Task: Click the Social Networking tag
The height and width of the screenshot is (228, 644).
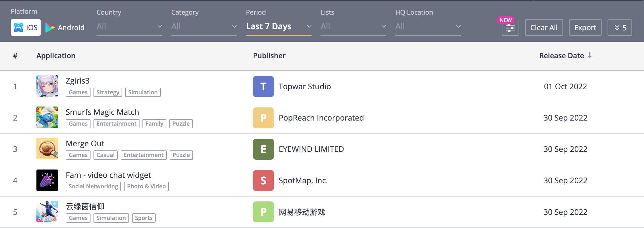Action: click(93, 186)
